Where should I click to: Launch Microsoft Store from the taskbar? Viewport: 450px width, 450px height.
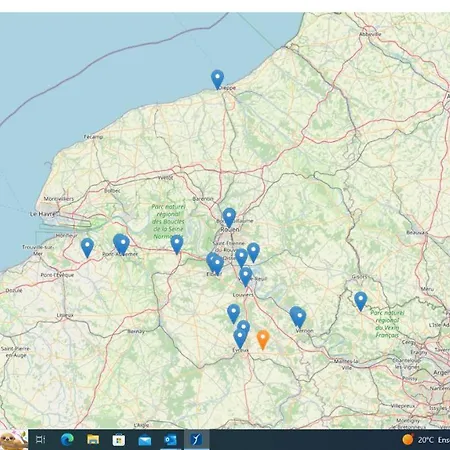(x=119, y=440)
